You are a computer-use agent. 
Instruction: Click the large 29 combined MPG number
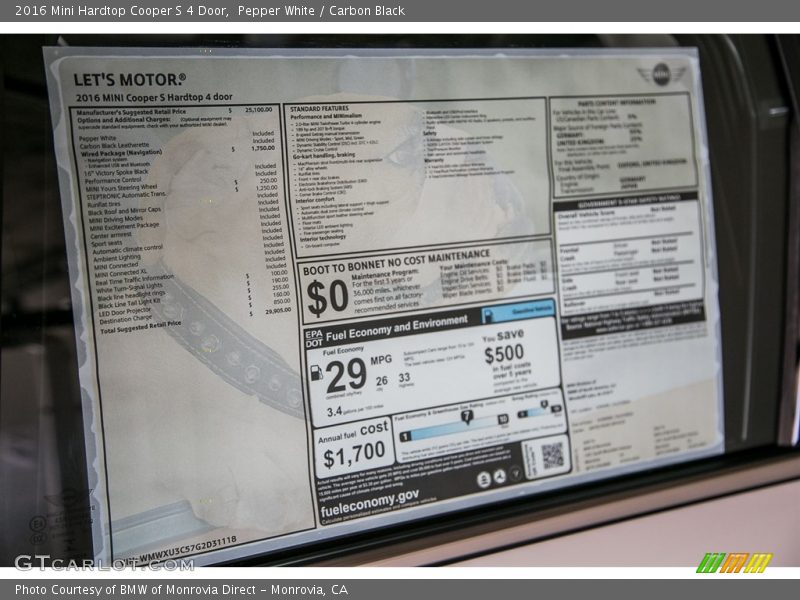click(x=346, y=375)
